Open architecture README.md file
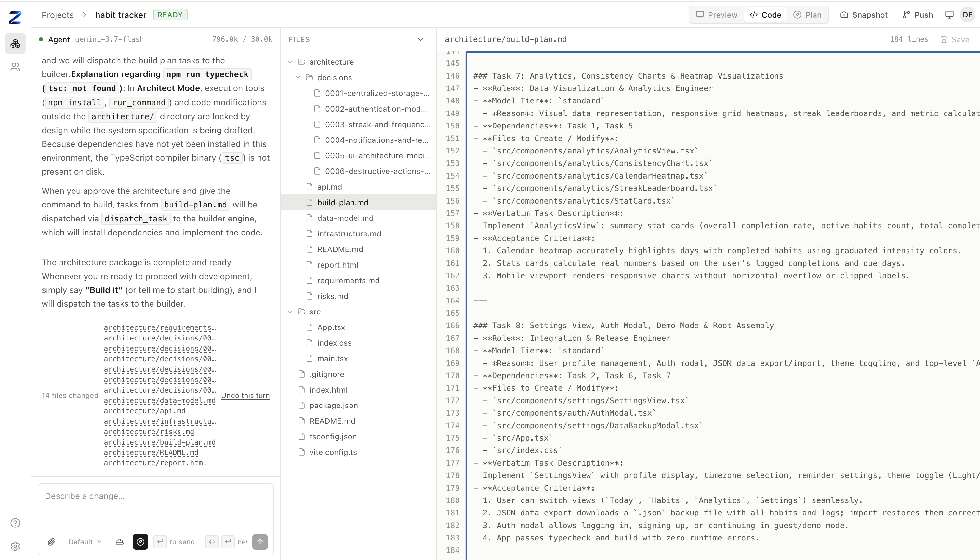This screenshot has width=980, height=560. [359, 249]
